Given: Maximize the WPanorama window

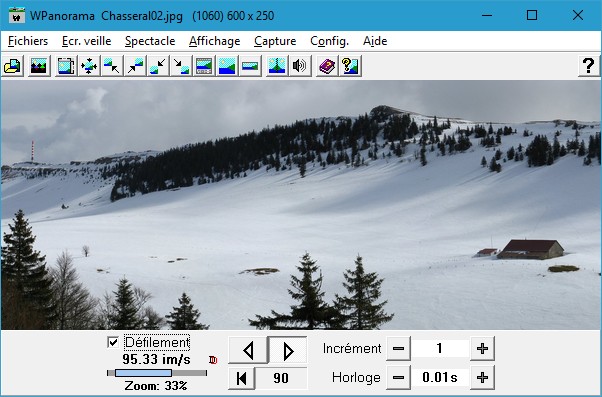Looking at the screenshot, I should click(532, 15).
